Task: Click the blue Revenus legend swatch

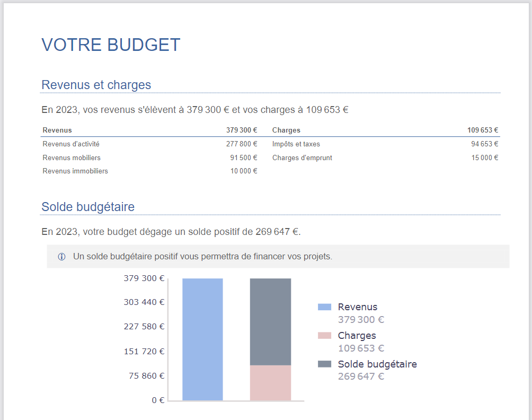Action: [x=324, y=307]
